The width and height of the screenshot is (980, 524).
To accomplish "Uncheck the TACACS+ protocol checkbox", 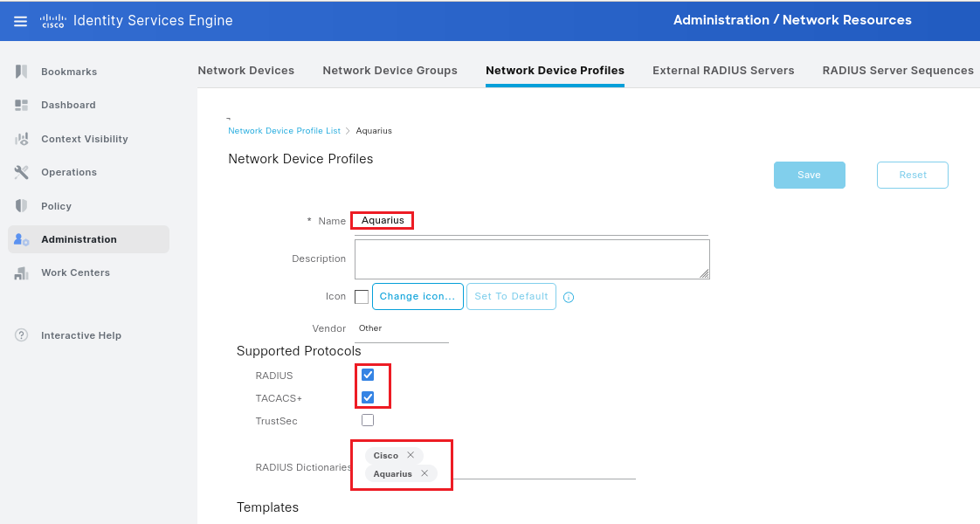I will (x=368, y=397).
